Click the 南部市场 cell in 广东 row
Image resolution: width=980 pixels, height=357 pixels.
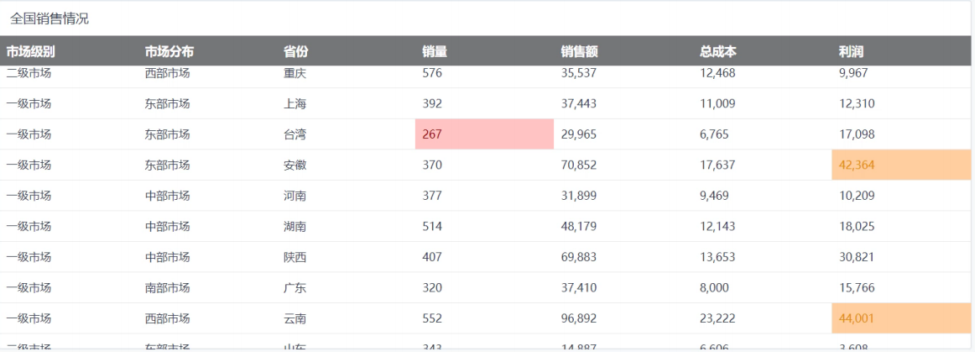tap(168, 287)
